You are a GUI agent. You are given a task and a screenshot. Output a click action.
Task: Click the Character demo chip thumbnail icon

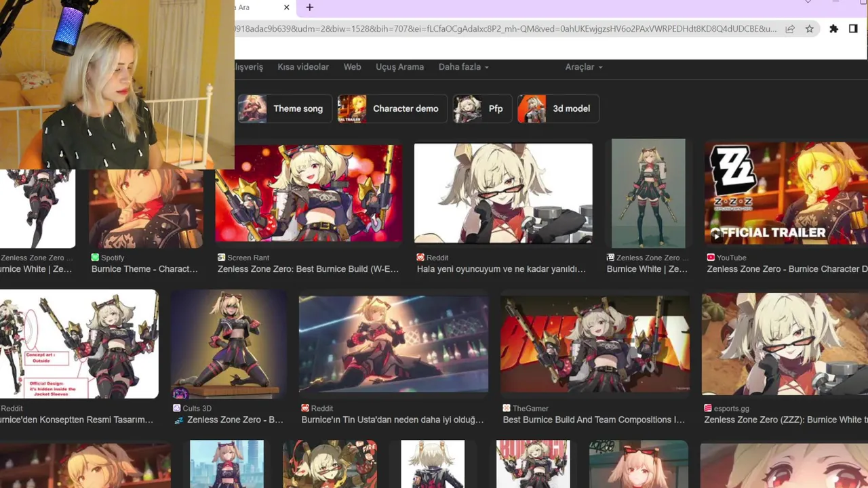click(x=352, y=108)
